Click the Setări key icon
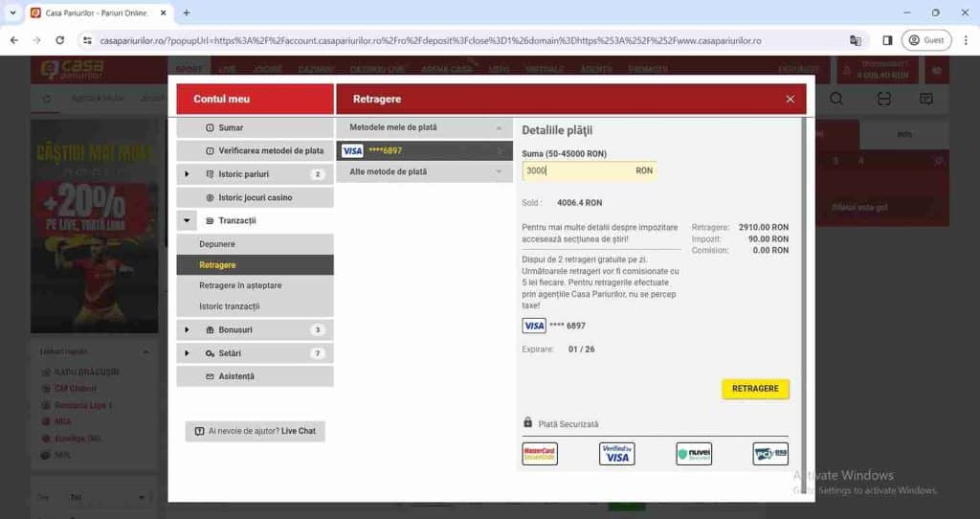 (x=210, y=353)
